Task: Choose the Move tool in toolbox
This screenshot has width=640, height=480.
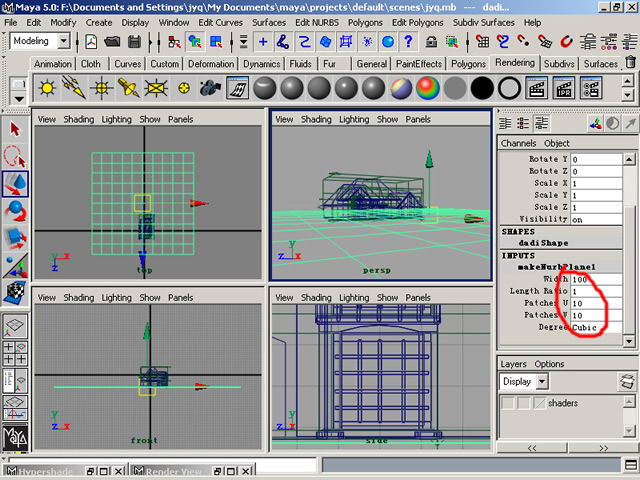Action: [x=15, y=183]
